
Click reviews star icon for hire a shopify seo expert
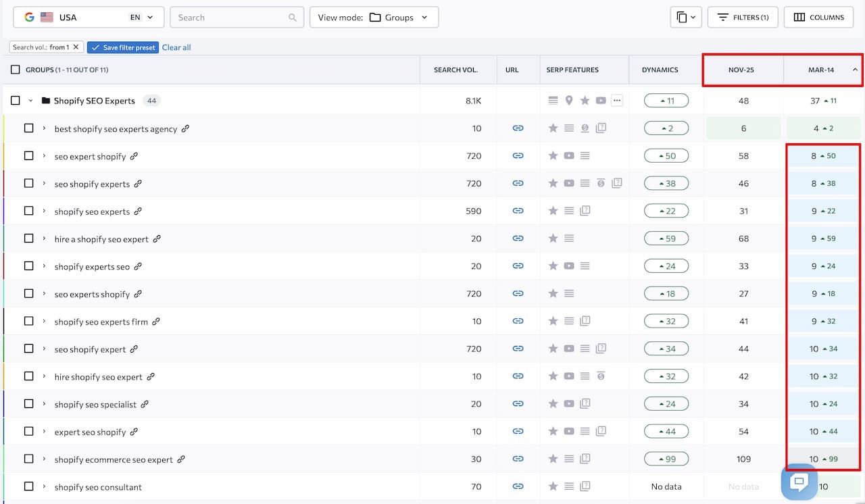(553, 238)
